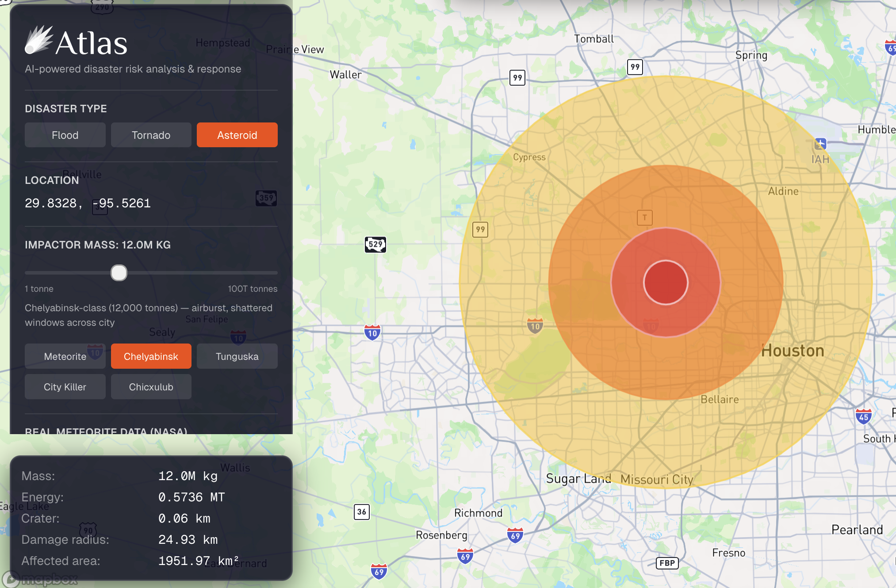Click the Interstate 45 highway shield
This screenshot has width=896, height=588.
point(863,416)
